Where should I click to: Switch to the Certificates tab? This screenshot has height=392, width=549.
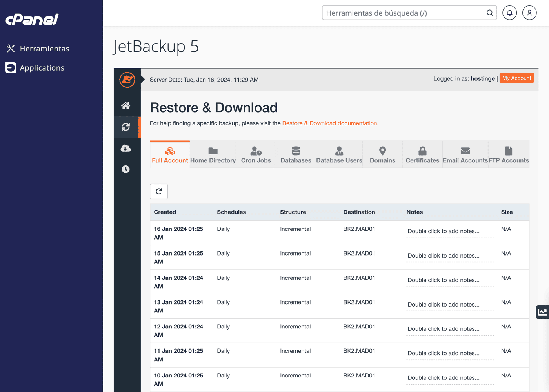coord(422,155)
